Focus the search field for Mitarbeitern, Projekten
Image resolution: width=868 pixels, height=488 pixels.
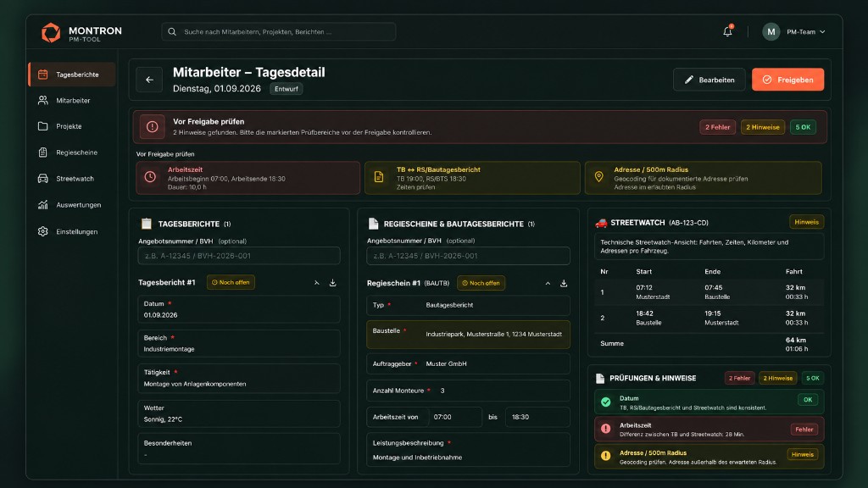278,32
